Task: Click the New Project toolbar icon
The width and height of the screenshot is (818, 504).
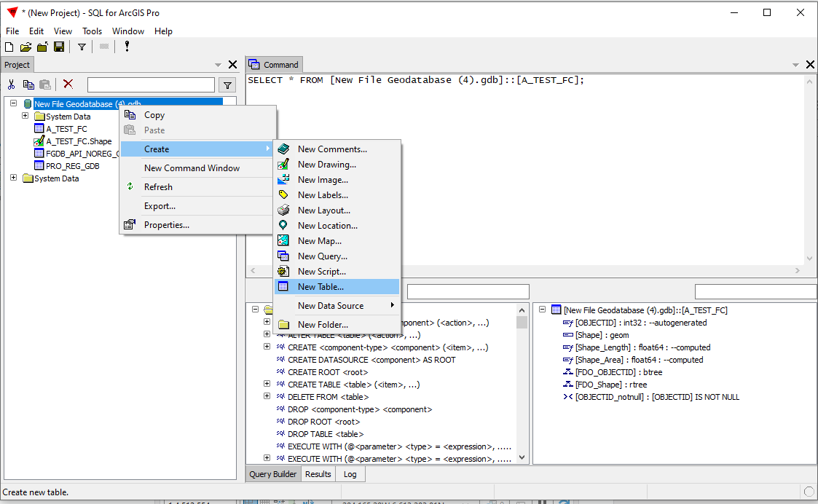Action: click(9, 47)
